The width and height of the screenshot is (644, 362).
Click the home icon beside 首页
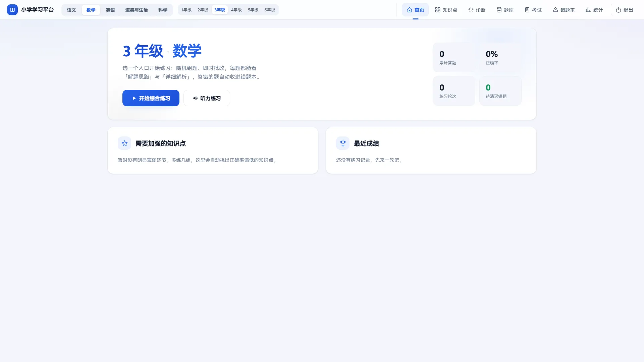409,10
